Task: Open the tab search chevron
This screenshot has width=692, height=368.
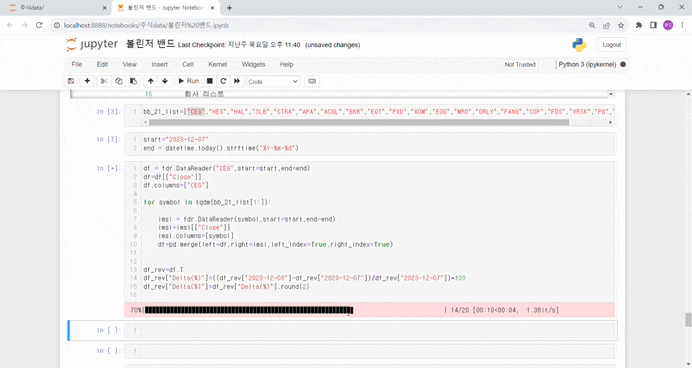Action: point(620,7)
